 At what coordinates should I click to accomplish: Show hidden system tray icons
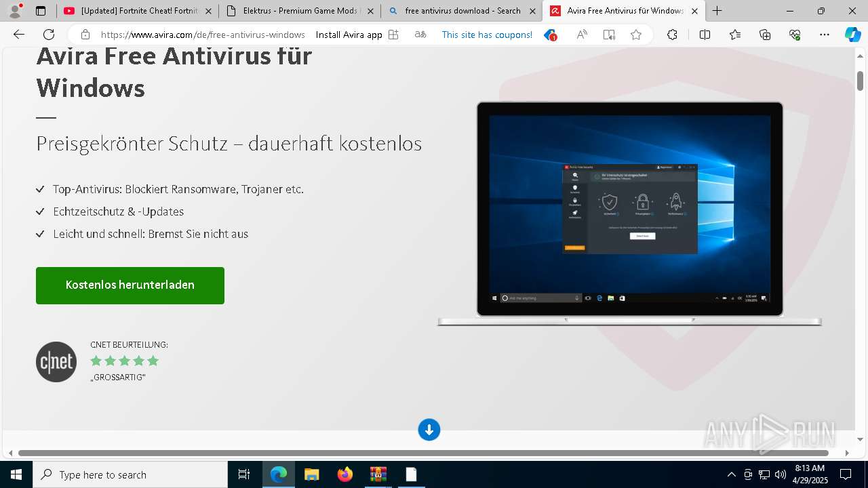(x=731, y=474)
